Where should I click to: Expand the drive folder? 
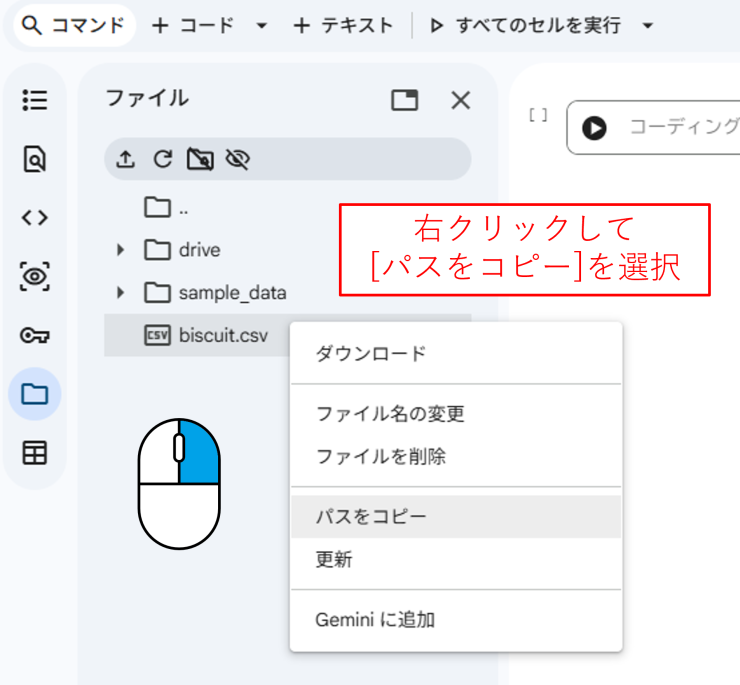pyautogui.click(x=122, y=250)
